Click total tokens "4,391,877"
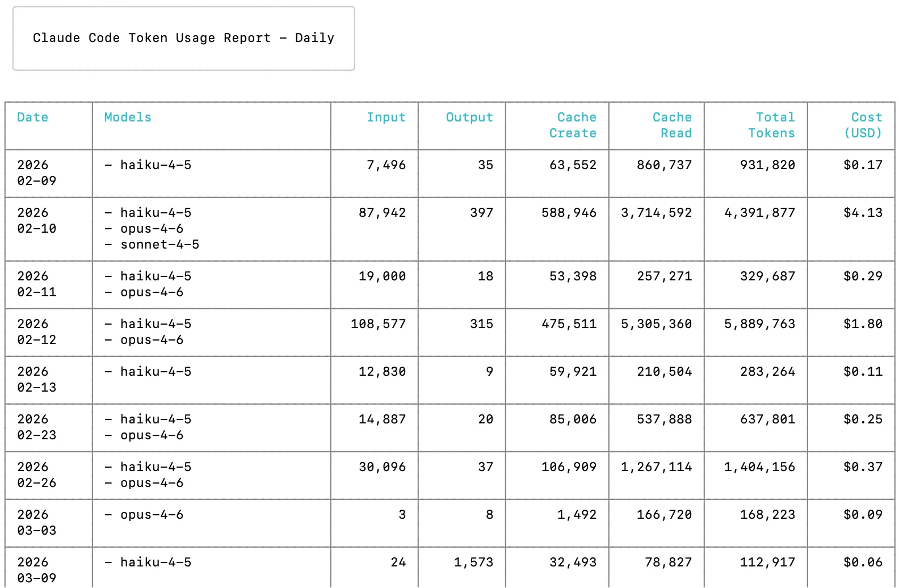The image size is (899, 588). tap(759, 213)
